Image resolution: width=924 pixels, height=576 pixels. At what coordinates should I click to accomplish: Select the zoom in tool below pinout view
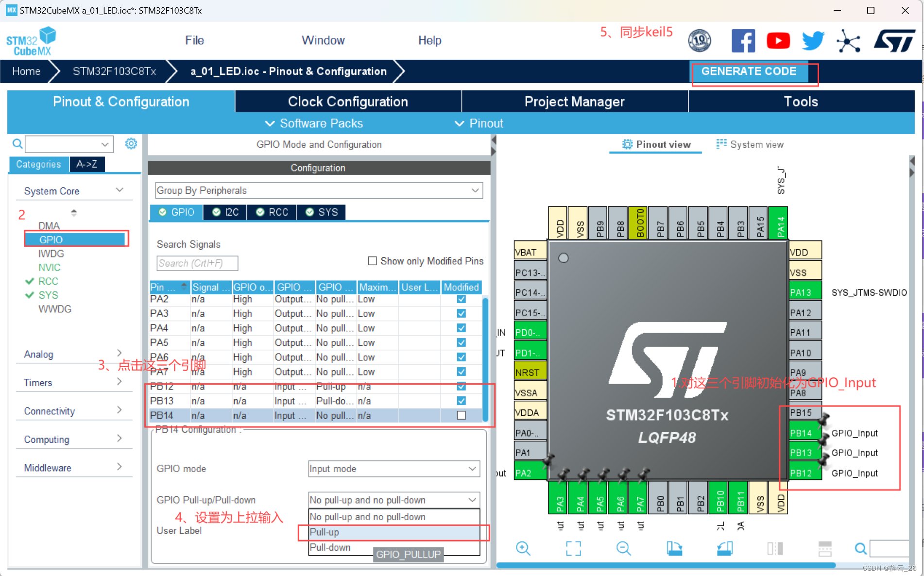[523, 548]
